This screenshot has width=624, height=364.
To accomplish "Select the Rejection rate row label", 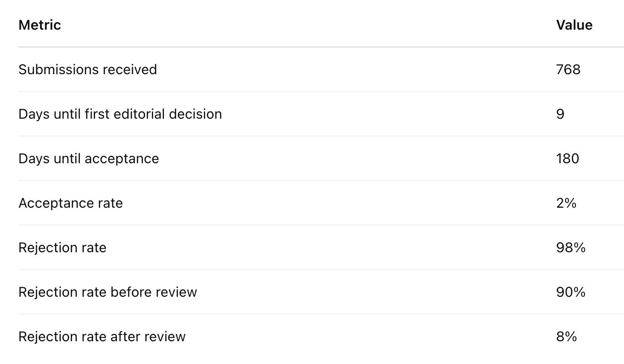I will point(62,247).
